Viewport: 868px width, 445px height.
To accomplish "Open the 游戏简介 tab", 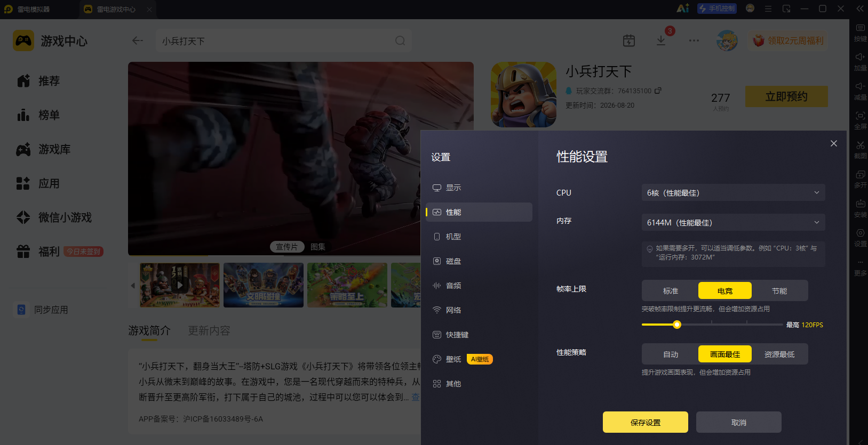I will 149,331.
